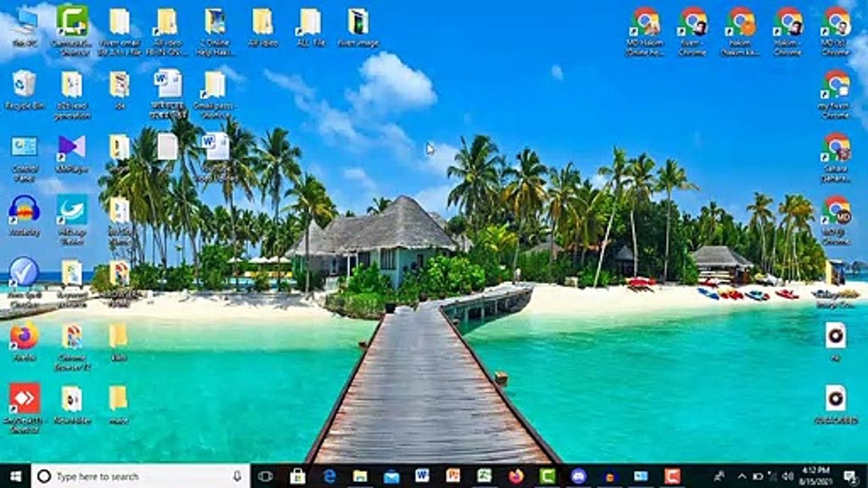868x488 pixels.
Task: Open the Windows Start menu
Action: point(15,476)
